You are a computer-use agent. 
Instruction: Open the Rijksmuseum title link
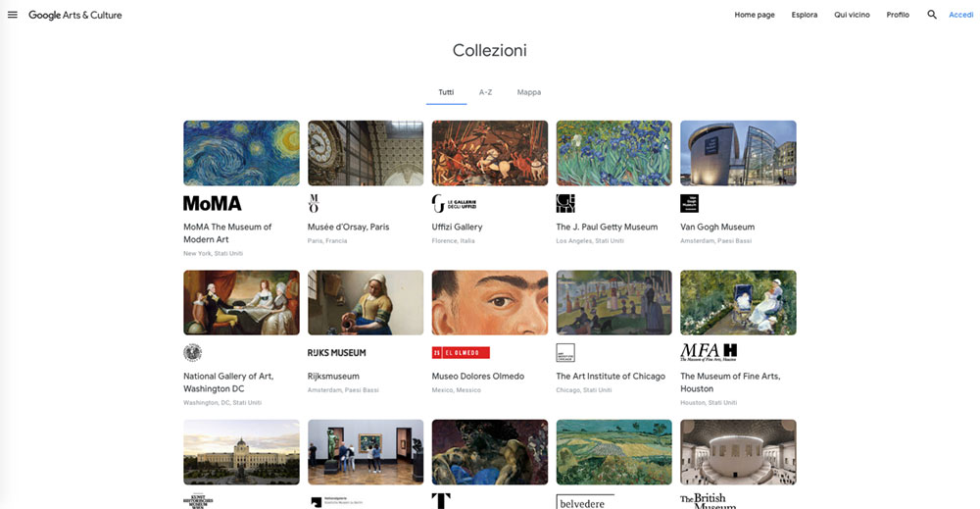pos(333,377)
